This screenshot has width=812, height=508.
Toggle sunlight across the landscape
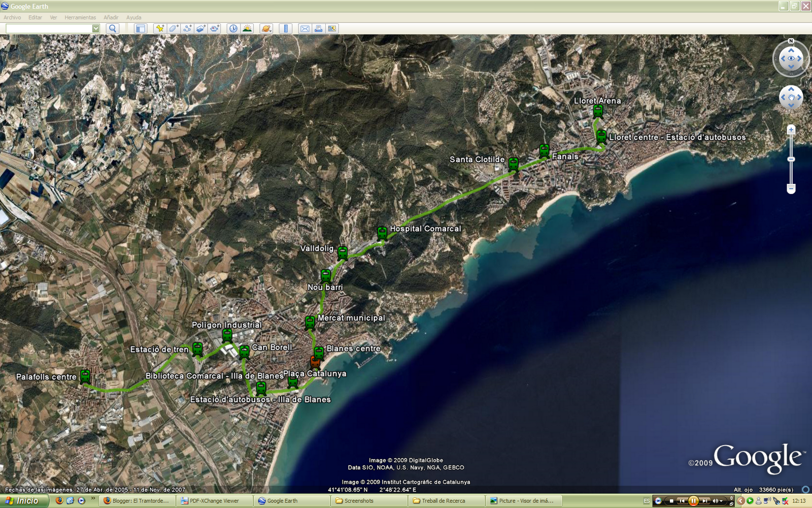[x=247, y=28]
